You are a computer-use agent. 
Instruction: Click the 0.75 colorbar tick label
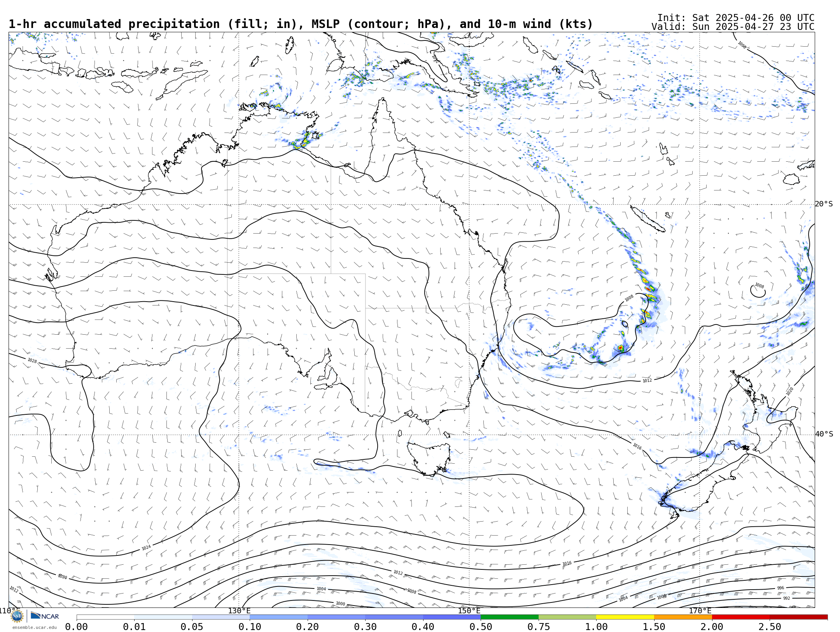(539, 627)
